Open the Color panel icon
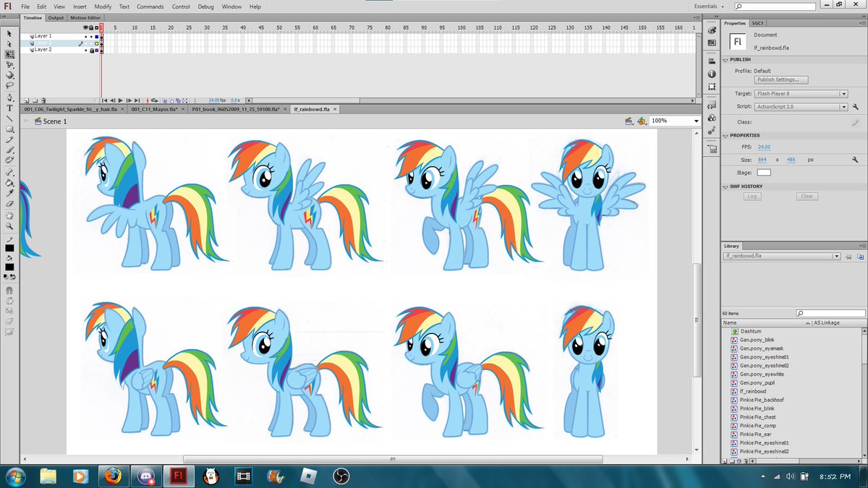Viewport: 868px width, 488px height. click(x=712, y=30)
